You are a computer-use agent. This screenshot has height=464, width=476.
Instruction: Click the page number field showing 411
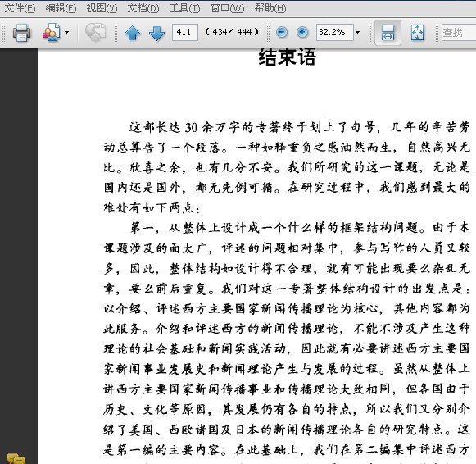[185, 32]
